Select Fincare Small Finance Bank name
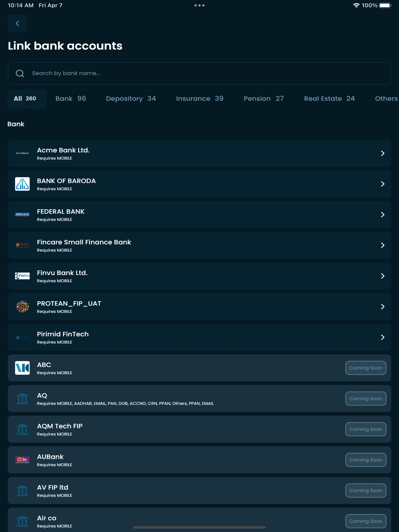399x532 pixels. 84,242
